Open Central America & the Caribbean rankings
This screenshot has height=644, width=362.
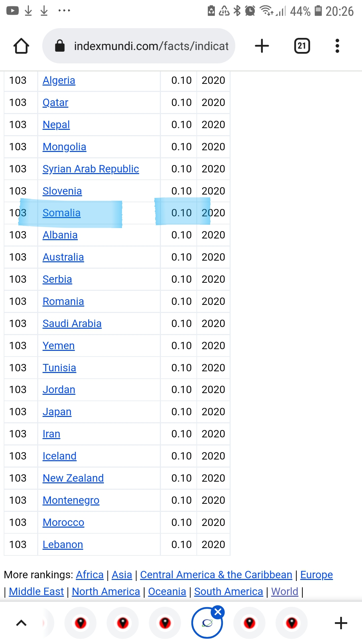[216, 575]
